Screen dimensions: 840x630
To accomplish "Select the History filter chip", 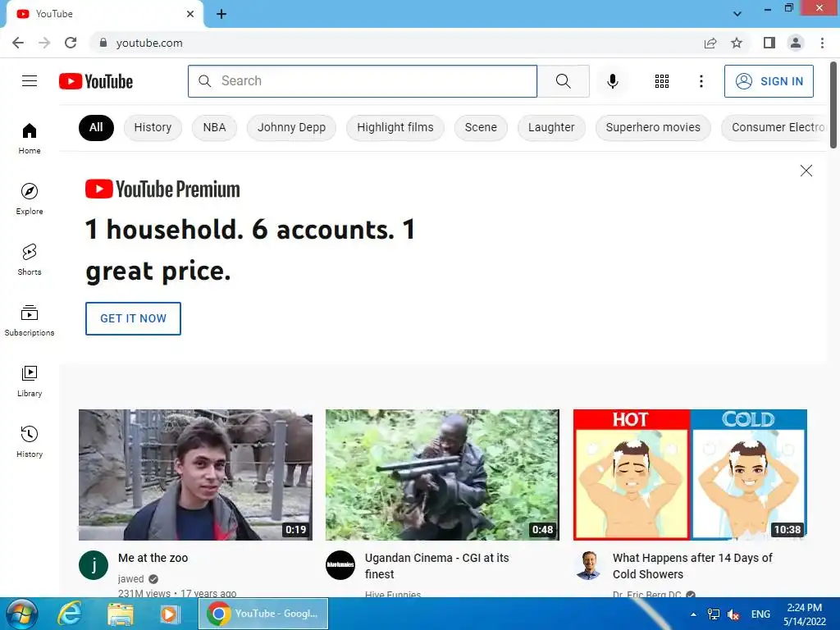I will [x=153, y=127].
